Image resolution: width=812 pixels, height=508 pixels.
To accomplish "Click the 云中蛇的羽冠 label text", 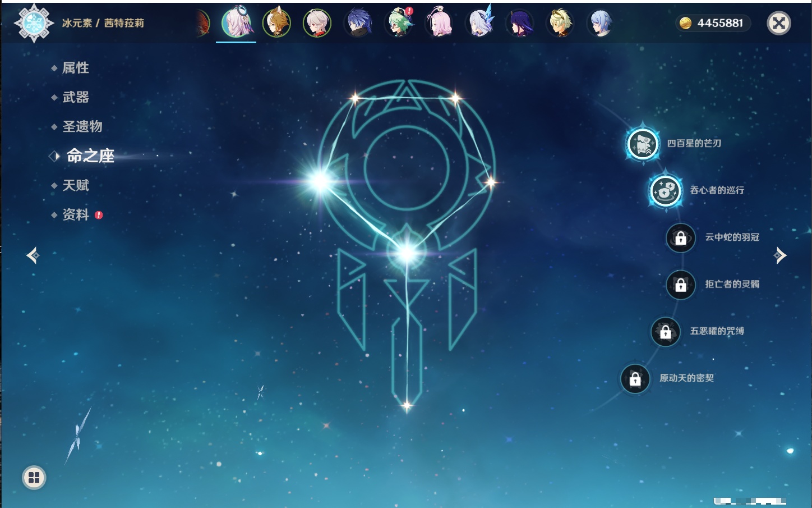I will pyautogui.click(x=732, y=237).
